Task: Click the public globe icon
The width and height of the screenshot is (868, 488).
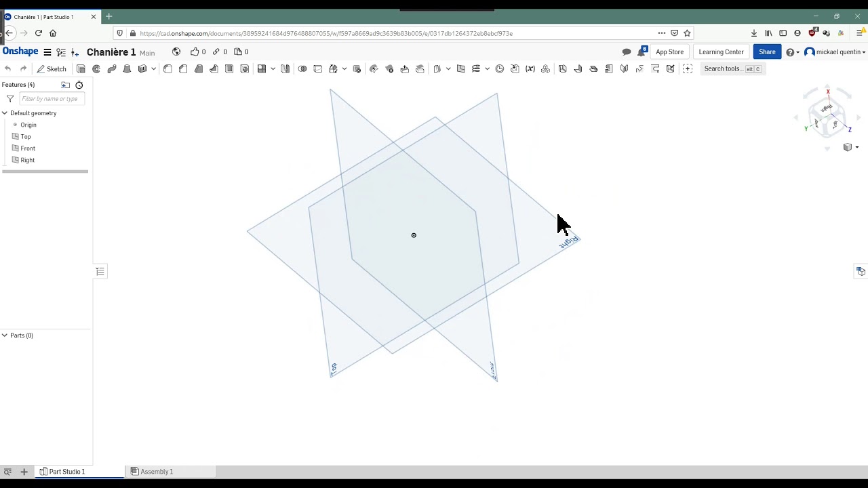Action: pyautogui.click(x=176, y=52)
